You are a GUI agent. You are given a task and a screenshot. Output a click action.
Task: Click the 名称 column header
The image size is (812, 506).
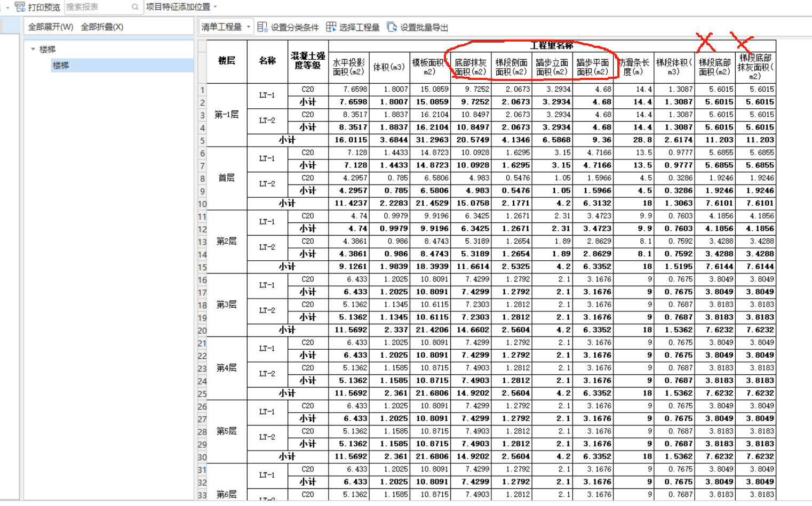coord(267,61)
